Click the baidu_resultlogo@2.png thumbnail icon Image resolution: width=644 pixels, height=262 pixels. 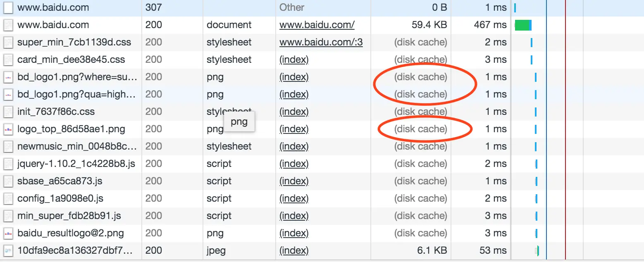8,233
